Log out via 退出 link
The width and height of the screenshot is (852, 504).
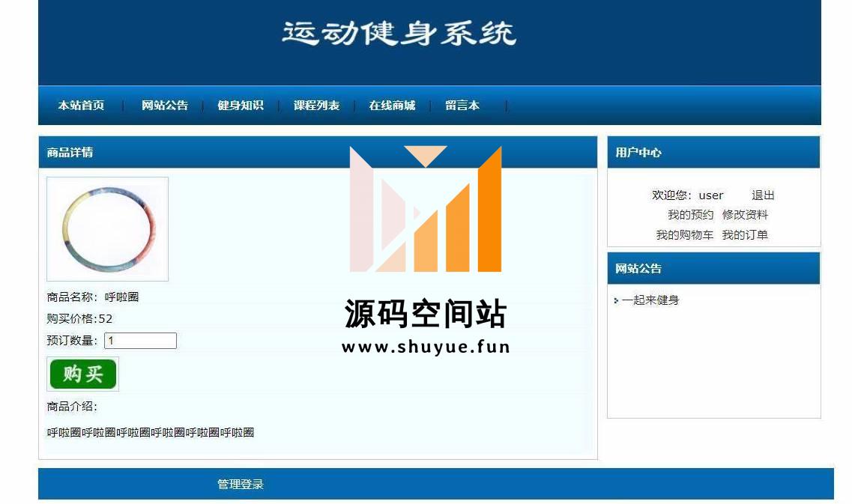click(763, 195)
